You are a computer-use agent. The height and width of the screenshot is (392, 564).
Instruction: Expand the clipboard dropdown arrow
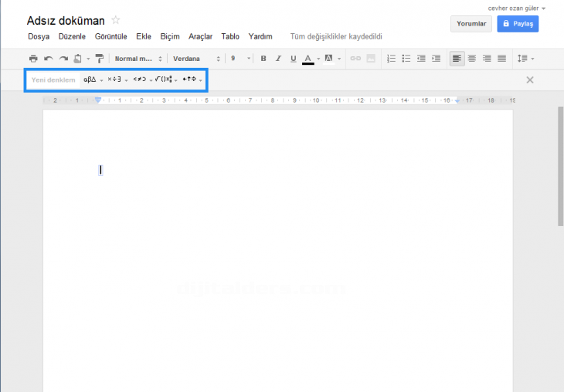click(88, 59)
